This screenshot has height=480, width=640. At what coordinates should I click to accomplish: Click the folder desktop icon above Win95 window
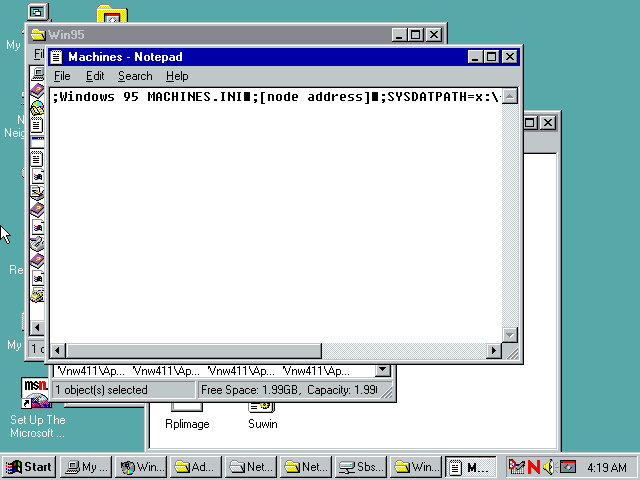(112, 14)
